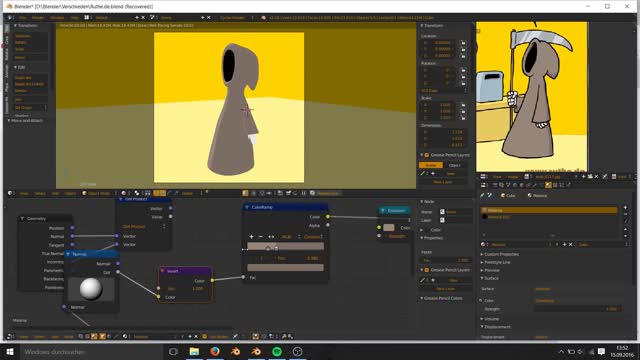Expand the Custom Properties panel
Screen dimensions: 640x360
pyautogui.click(x=501, y=254)
